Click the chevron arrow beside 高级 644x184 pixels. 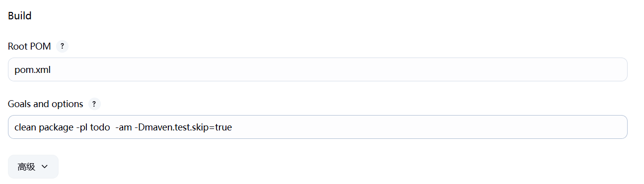click(x=44, y=167)
